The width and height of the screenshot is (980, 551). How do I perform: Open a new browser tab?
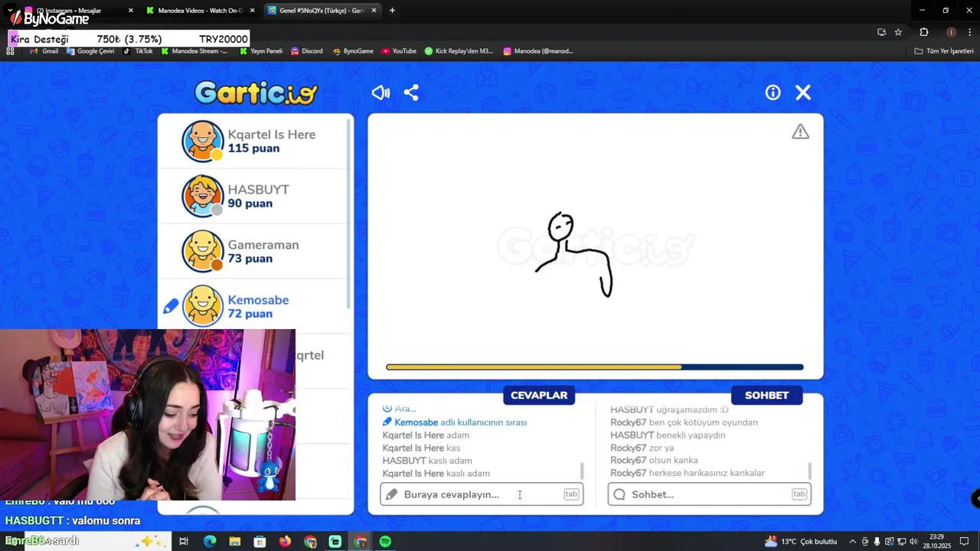(x=392, y=11)
